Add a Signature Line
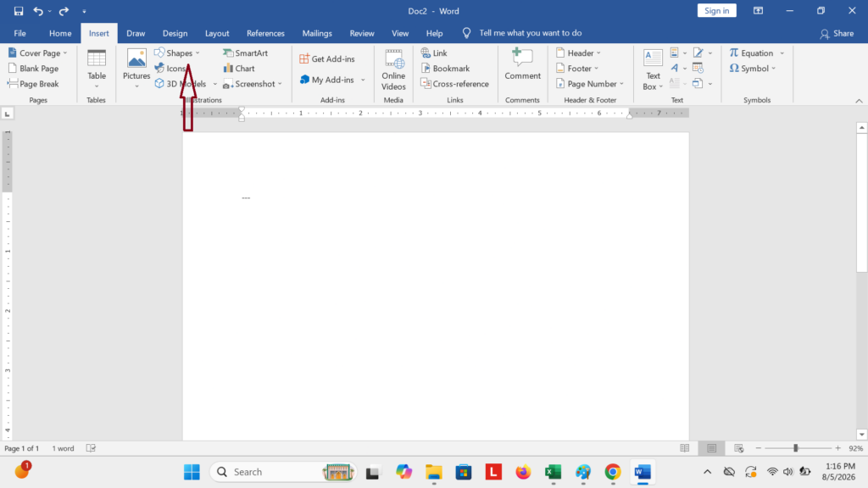 pos(702,53)
